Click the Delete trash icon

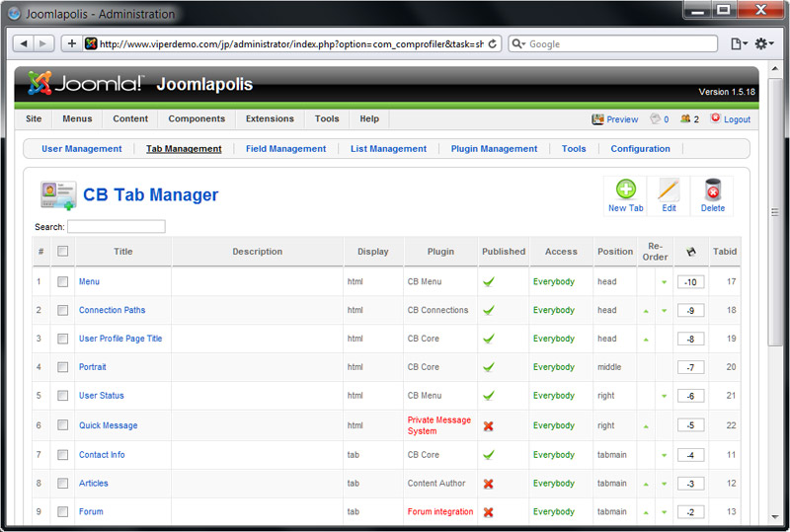click(x=712, y=190)
